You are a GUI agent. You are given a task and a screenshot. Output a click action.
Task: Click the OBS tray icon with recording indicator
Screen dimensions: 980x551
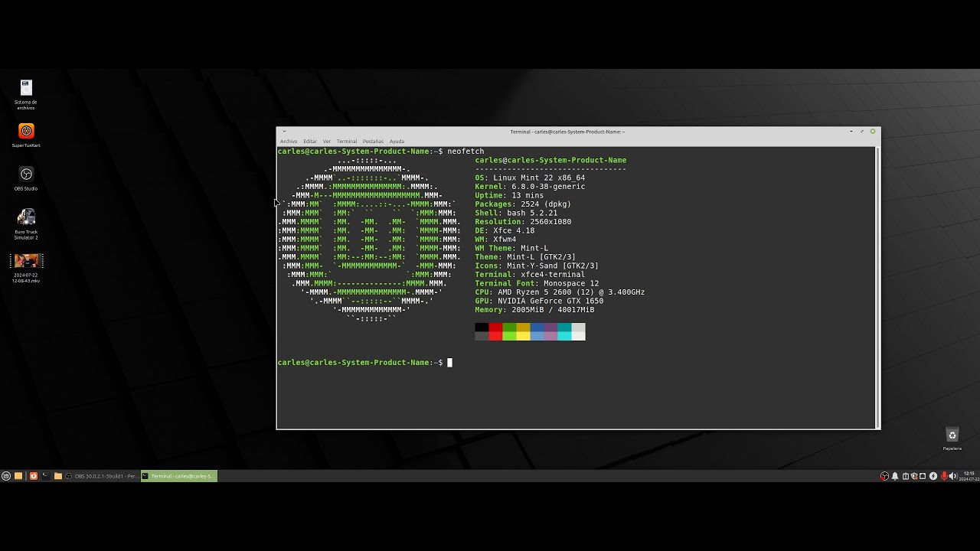[884, 476]
